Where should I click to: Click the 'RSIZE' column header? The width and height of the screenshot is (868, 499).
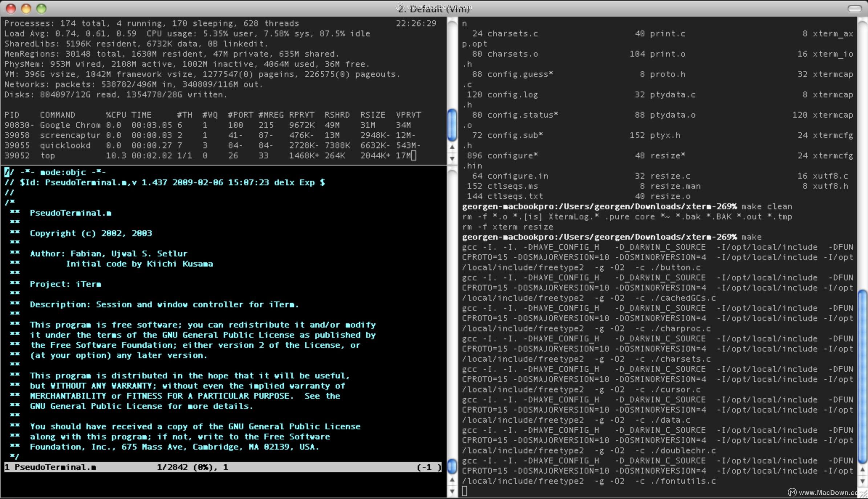[x=373, y=115]
